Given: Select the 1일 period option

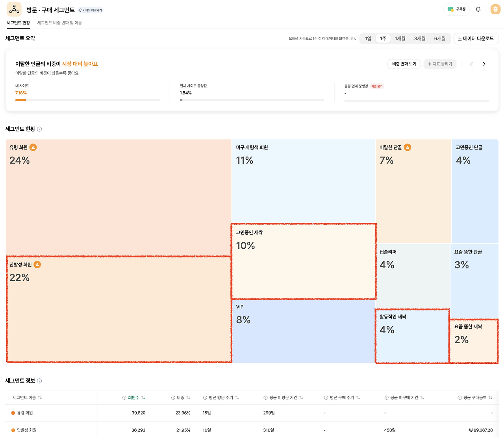Looking at the screenshot, I should pyautogui.click(x=368, y=39).
